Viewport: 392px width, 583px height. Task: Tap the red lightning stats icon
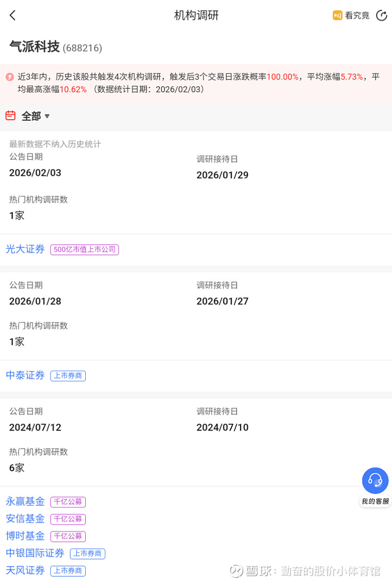pos(10,77)
